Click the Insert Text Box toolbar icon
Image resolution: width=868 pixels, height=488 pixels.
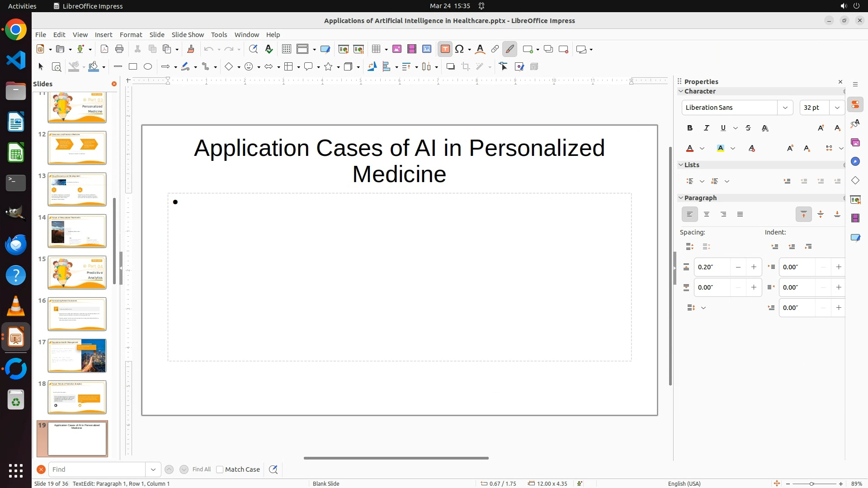(445, 49)
